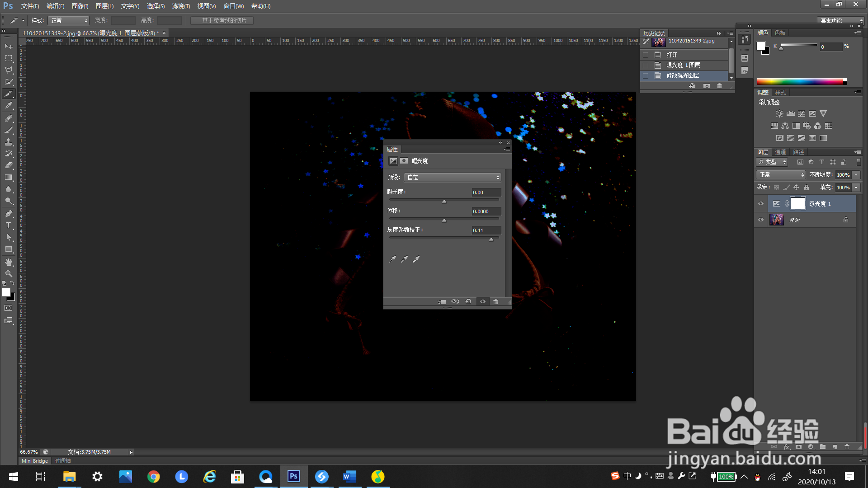
Task: Select the Eyedropper tool
Action: point(9,106)
